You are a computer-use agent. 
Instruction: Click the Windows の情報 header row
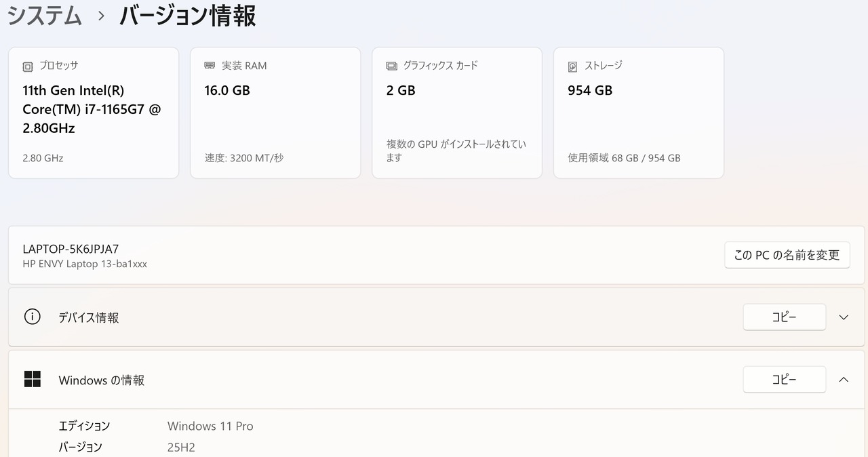tap(437, 380)
